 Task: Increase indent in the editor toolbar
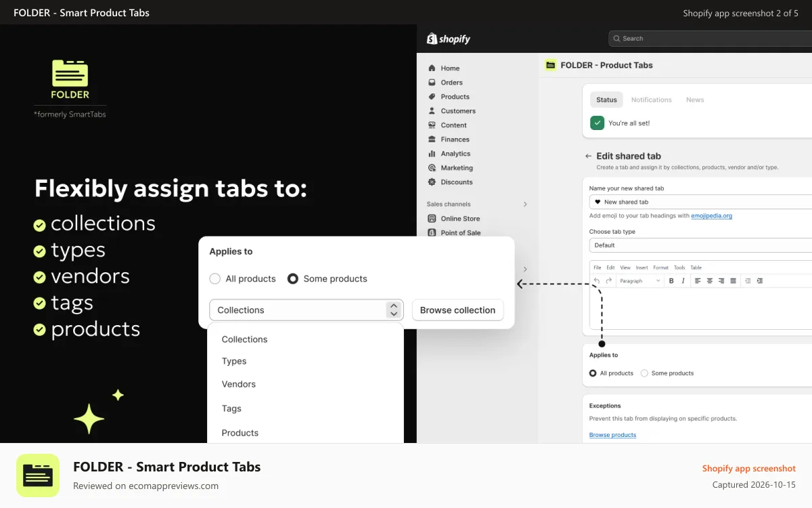coord(760,280)
